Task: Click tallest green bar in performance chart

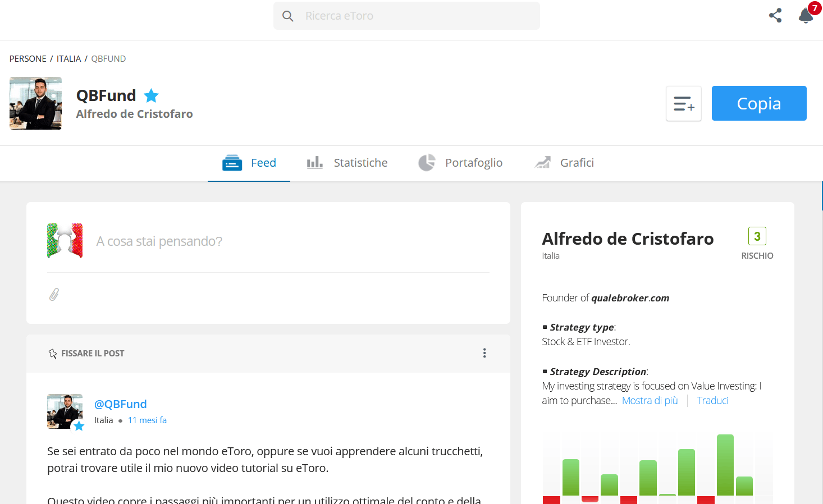Action: (x=725, y=465)
